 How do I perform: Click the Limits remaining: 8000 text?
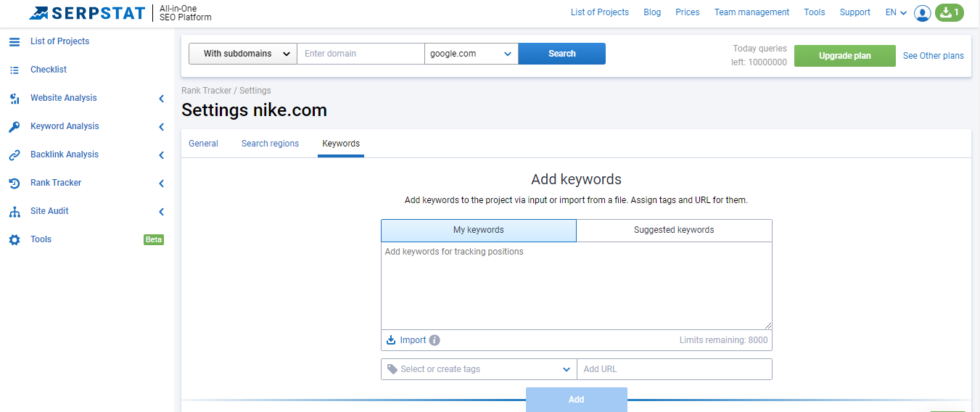723,340
